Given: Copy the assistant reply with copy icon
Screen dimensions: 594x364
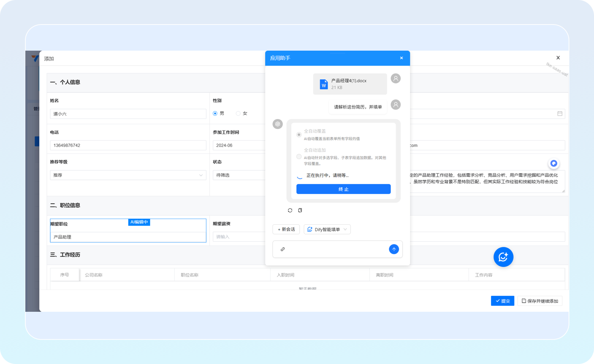Looking at the screenshot, I should [x=300, y=210].
